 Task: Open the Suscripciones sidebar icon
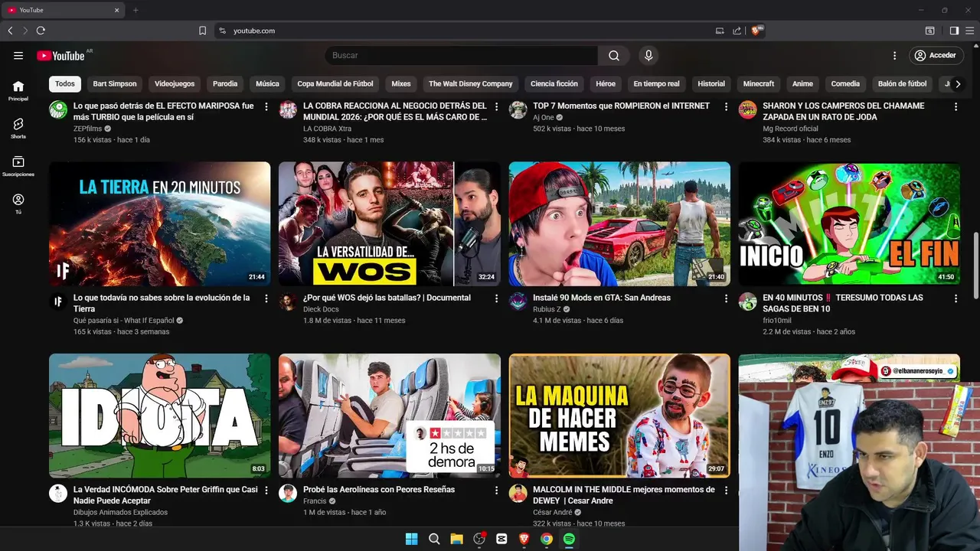tap(18, 166)
